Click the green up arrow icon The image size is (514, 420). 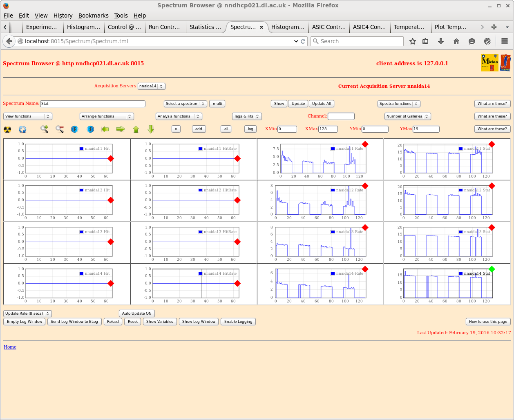pyautogui.click(x=136, y=129)
